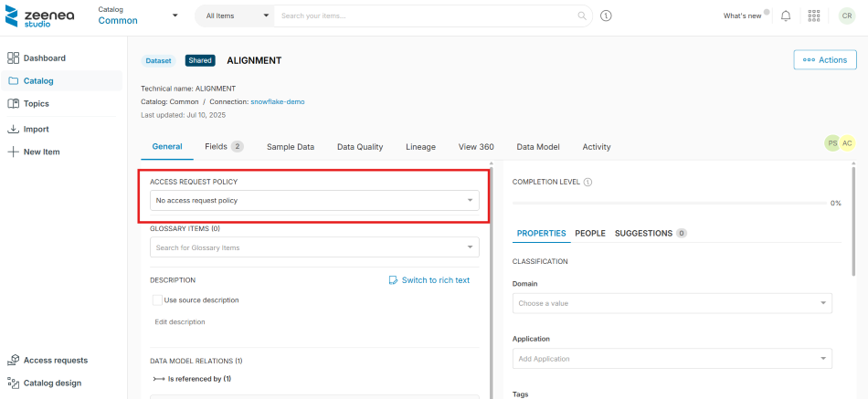Open the All Items filter dropdown
The width and height of the screenshot is (868, 399).
click(x=235, y=16)
